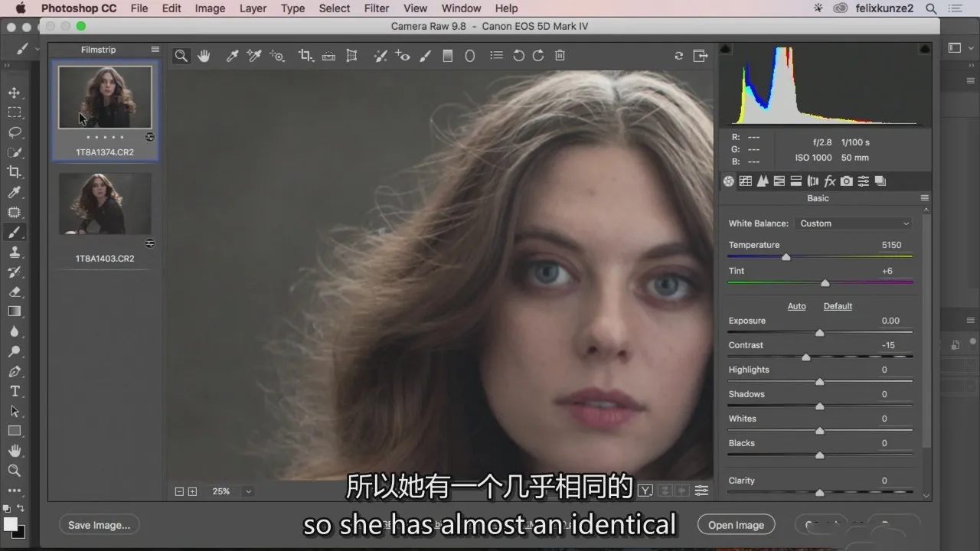Switch to the Detail tab

(763, 181)
